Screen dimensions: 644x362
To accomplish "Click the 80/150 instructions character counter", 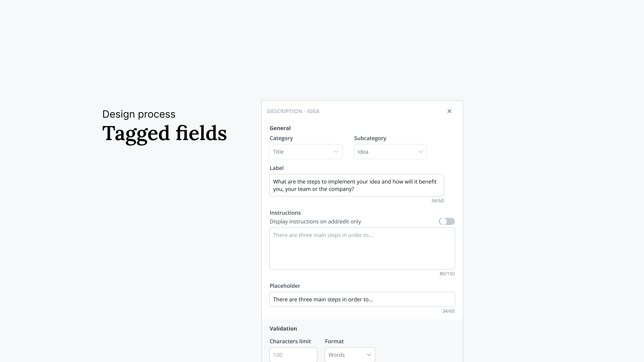I will pyautogui.click(x=447, y=274).
